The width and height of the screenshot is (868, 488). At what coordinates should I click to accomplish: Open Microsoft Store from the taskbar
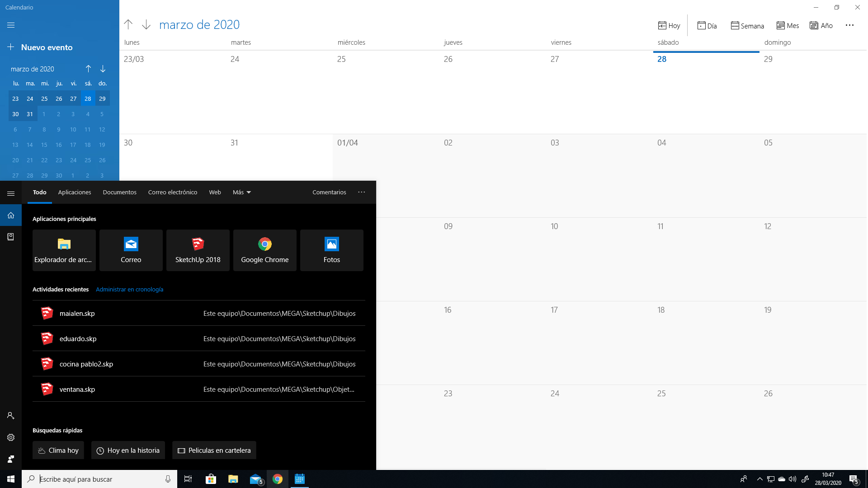(211, 479)
